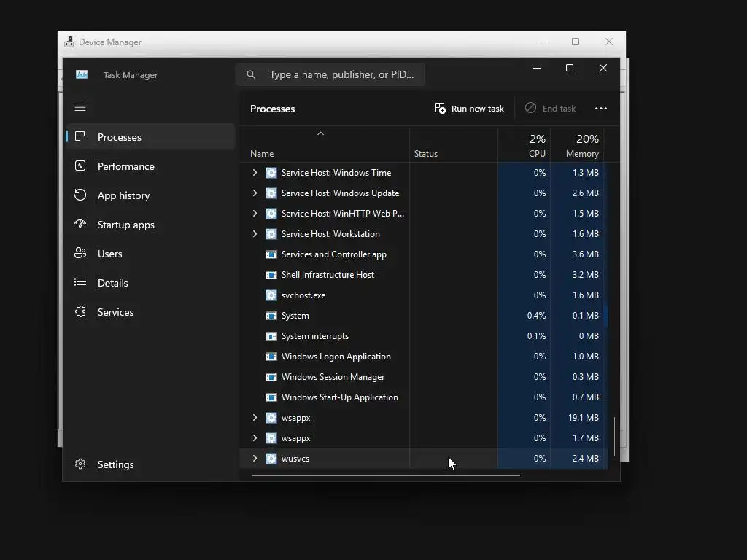
Task: Click the App history clock icon
Action: pyautogui.click(x=80, y=195)
